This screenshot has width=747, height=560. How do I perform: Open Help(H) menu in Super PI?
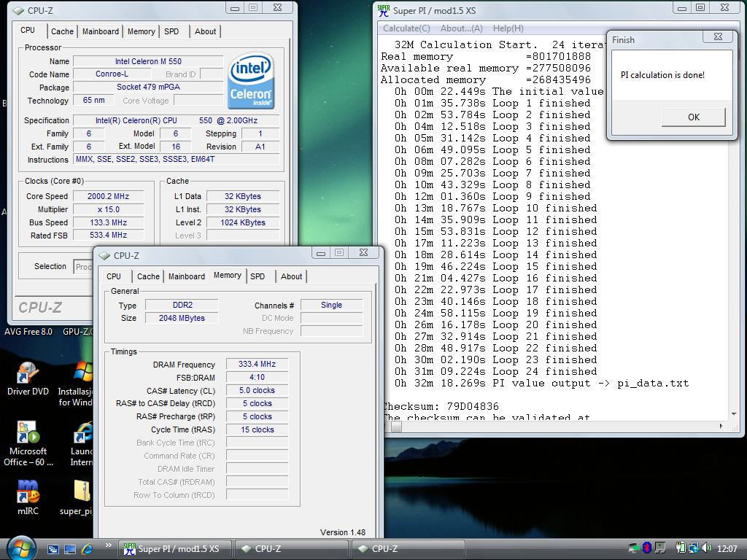(x=508, y=28)
